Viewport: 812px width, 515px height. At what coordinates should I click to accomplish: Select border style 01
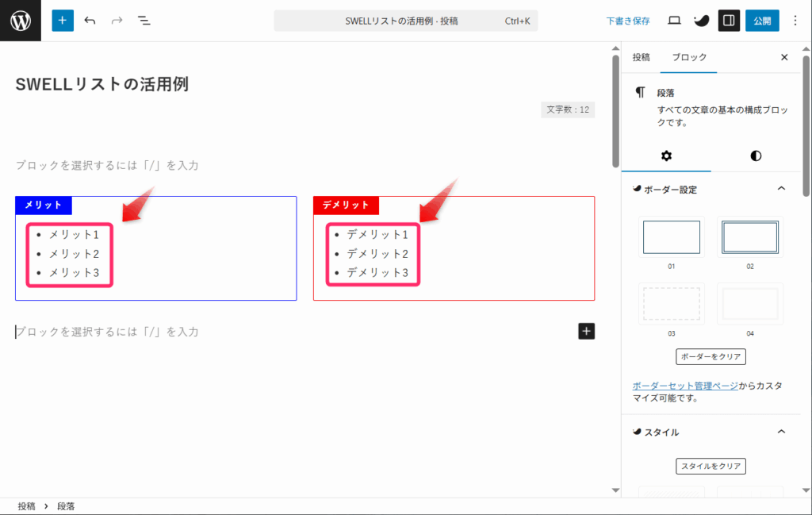tap(672, 237)
